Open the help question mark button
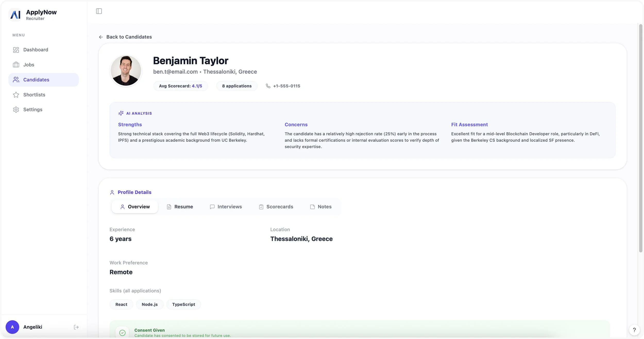Image resolution: width=644 pixels, height=339 pixels. (634, 330)
